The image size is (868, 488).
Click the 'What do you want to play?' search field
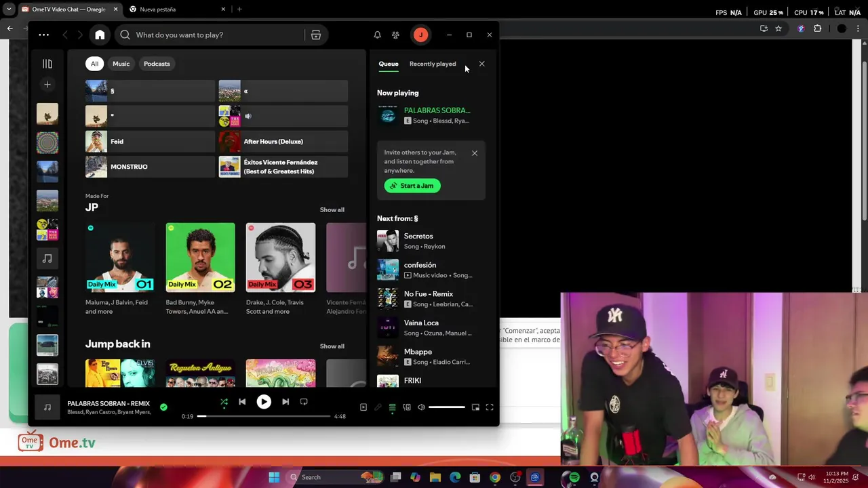(212, 35)
